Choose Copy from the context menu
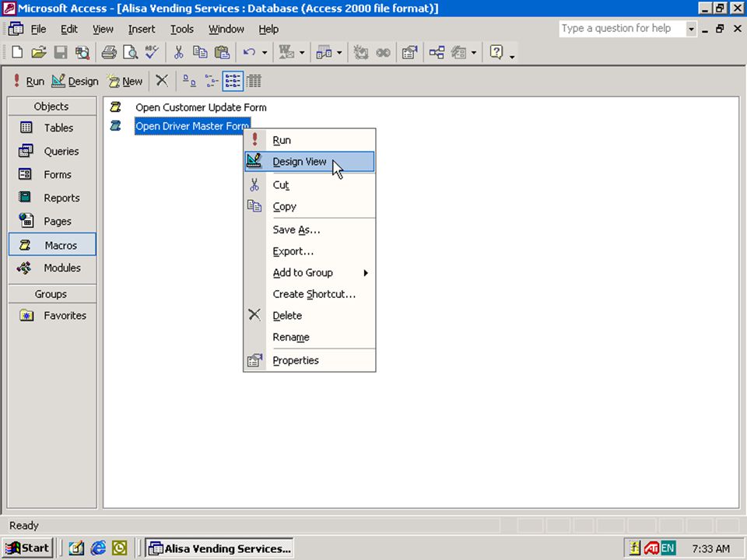The image size is (747, 560). [310, 207]
